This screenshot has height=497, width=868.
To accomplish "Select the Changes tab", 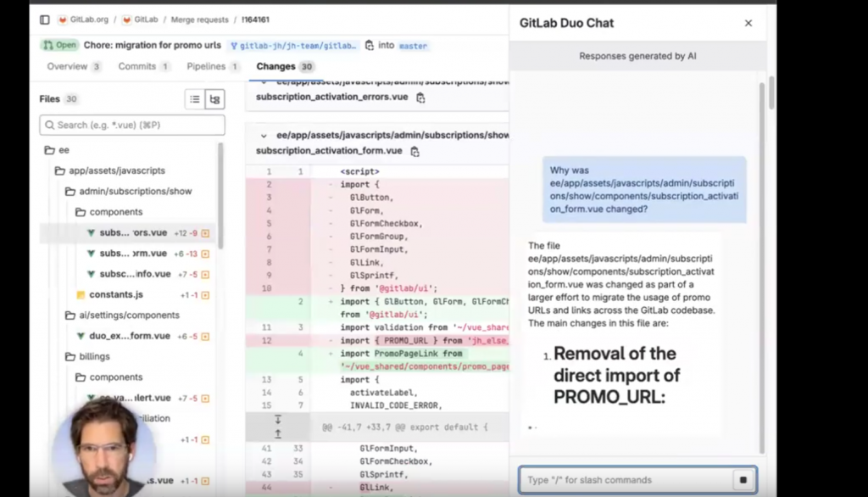I will [x=285, y=66].
